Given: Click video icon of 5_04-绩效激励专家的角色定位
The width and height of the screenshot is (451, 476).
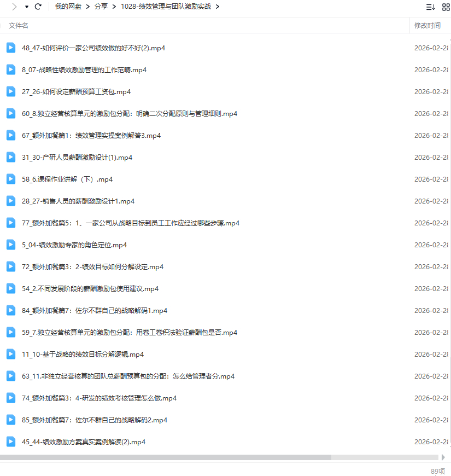Looking at the screenshot, I should pos(11,245).
